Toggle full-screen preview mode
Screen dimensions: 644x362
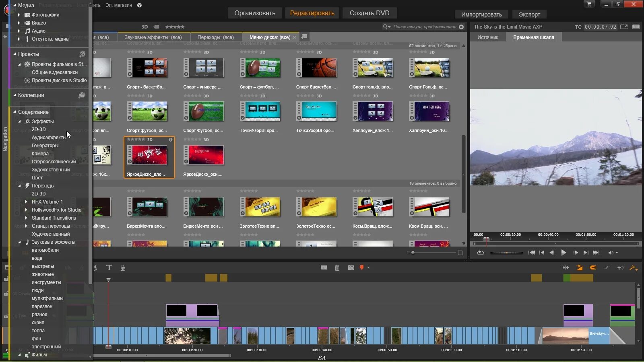636,27
